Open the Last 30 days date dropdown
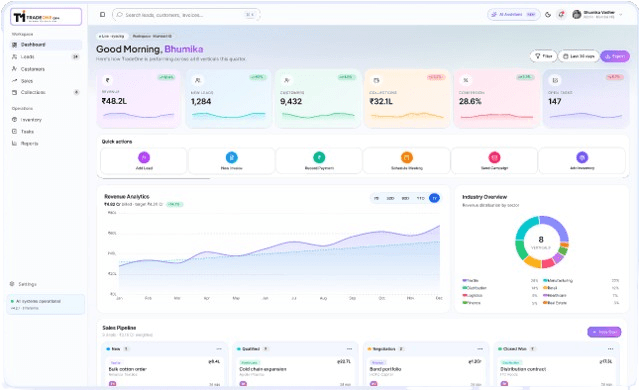639x390 pixels. tap(579, 56)
